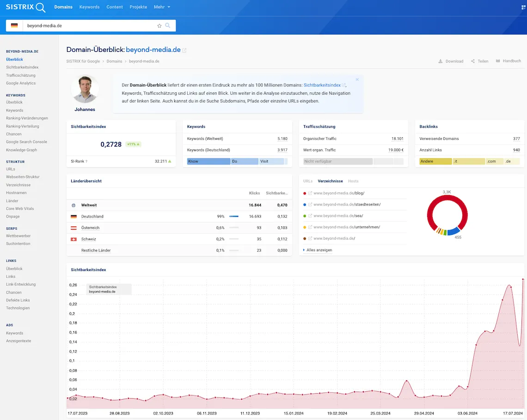This screenshot has width=527, height=420.
Task: Open the Mehr navigation dropdown
Action: [162, 7]
